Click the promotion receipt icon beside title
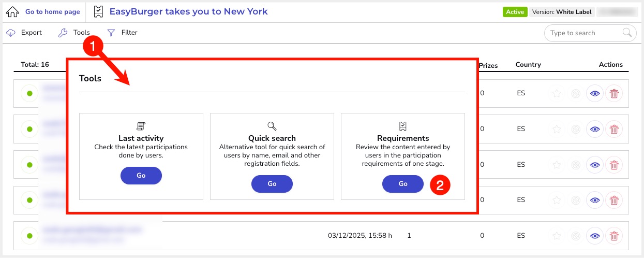The width and height of the screenshot is (644, 258). (x=99, y=11)
